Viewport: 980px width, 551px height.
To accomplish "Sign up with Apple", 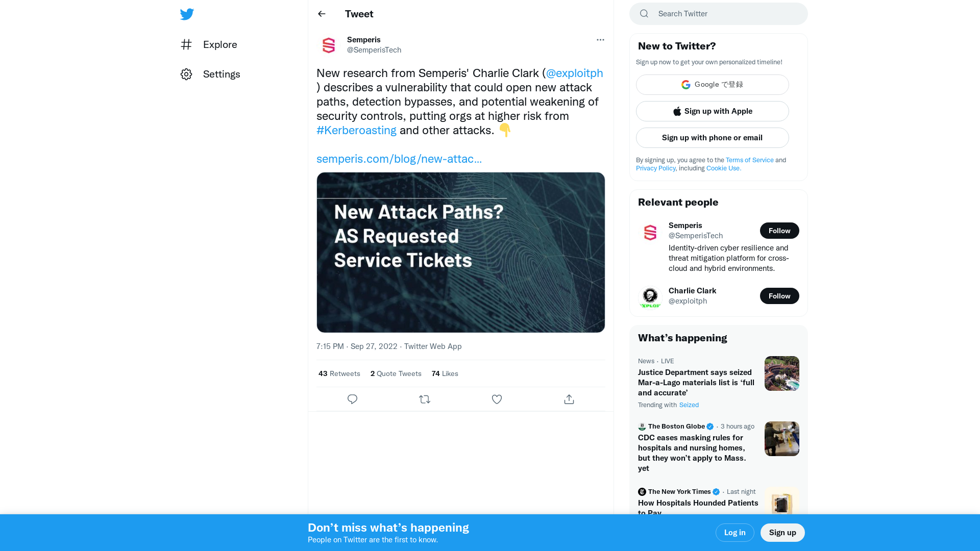I will click(x=712, y=111).
